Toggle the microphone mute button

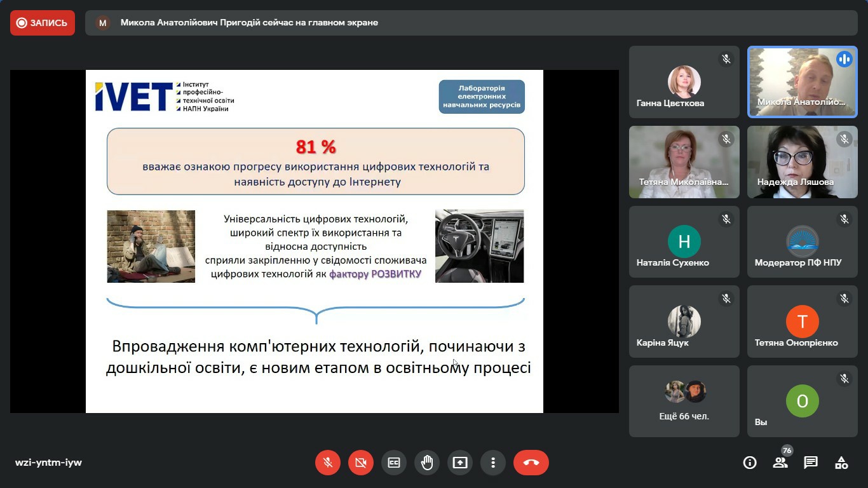pyautogui.click(x=328, y=463)
